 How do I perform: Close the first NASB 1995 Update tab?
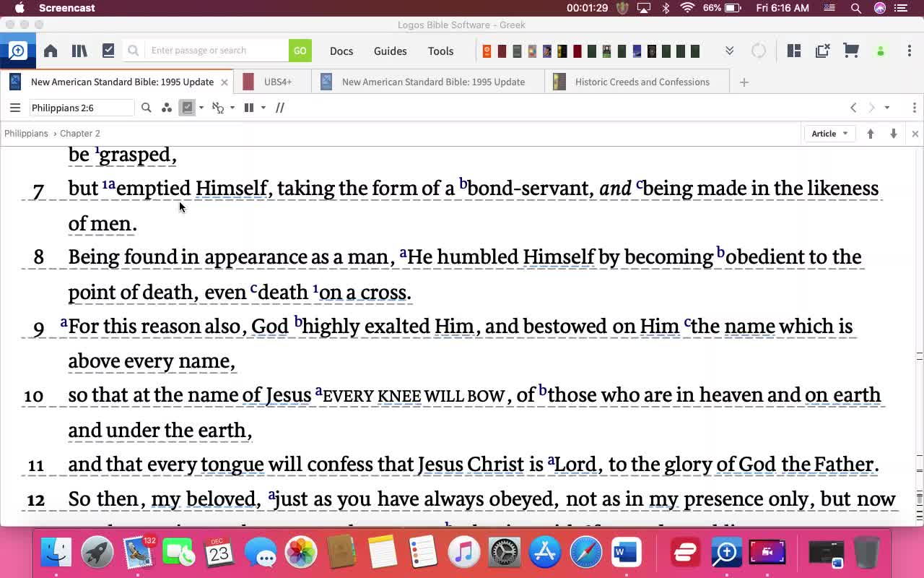(x=225, y=82)
